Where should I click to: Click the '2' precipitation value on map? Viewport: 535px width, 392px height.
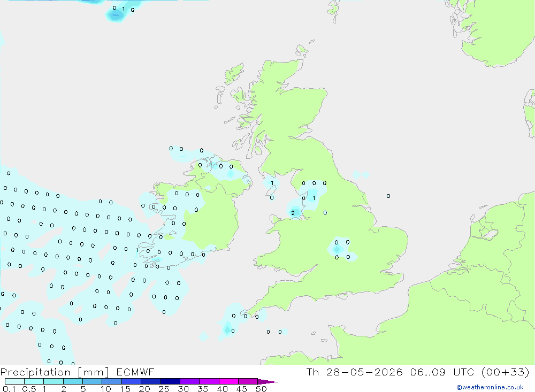click(293, 213)
